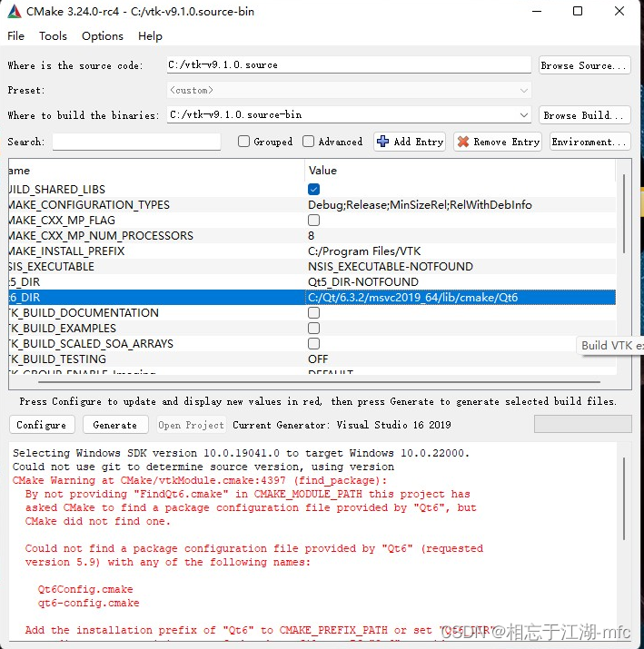Select the Qt6_DIR path value

pos(412,297)
